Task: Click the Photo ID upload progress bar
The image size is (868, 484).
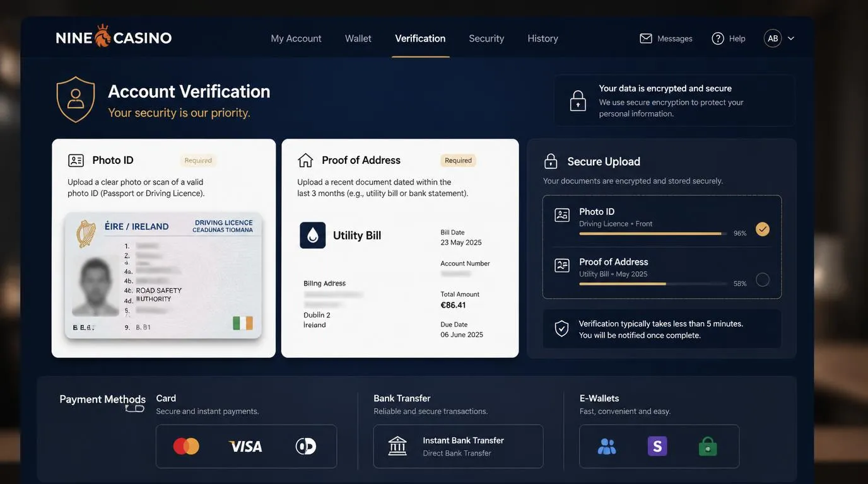Action: click(652, 234)
